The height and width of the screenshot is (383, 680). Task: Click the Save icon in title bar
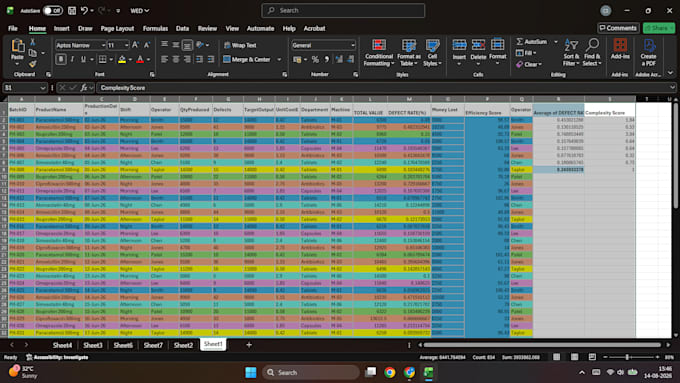click(x=72, y=10)
